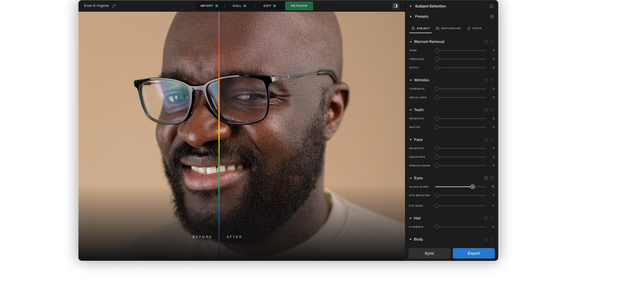644x305 pixels.
Task: Select the Subject tab
Action: point(421,28)
